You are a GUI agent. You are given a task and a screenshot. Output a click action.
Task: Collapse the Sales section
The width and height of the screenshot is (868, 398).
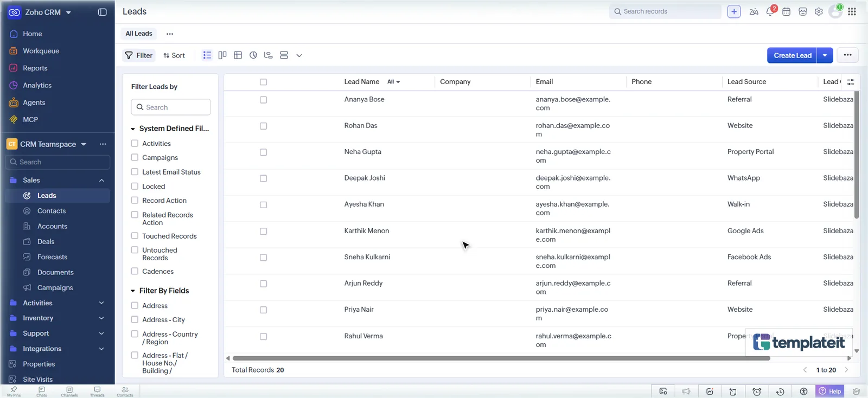coord(101,180)
